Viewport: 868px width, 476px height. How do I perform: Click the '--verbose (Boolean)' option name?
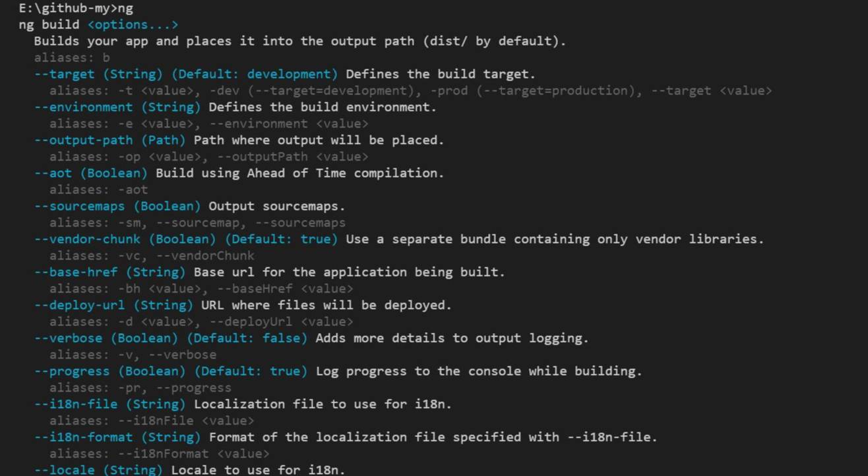click(x=106, y=338)
